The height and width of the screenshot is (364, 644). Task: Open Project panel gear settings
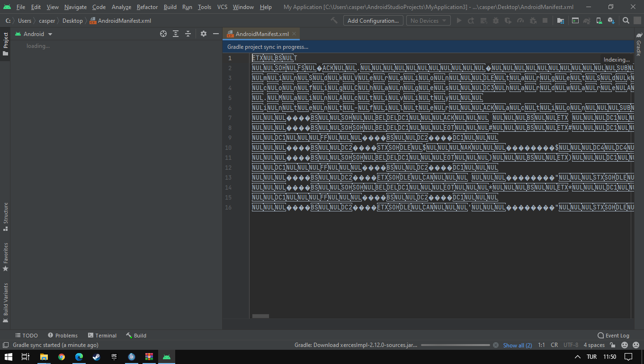204,34
